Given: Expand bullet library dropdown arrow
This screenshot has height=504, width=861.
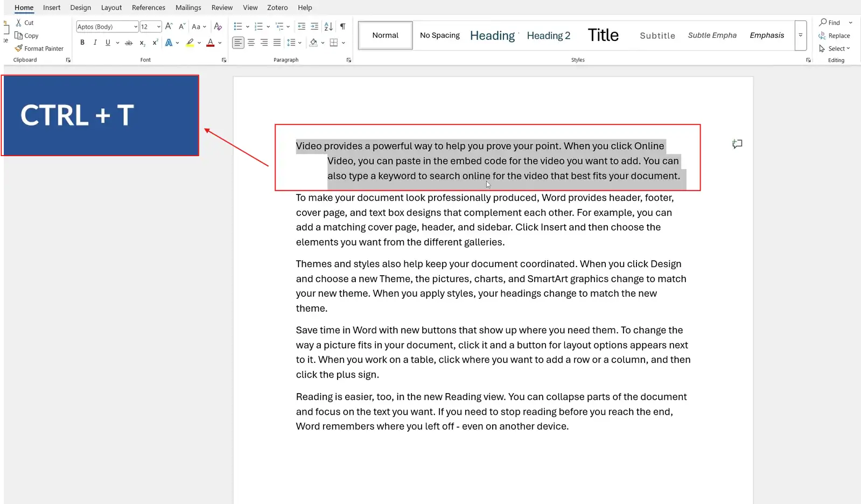Looking at the screenshot, I should pos(247,26).
